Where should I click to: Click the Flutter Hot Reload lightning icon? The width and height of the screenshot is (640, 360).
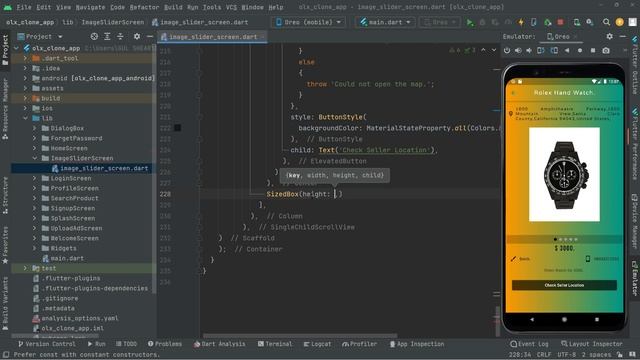(x=521, y=22)
